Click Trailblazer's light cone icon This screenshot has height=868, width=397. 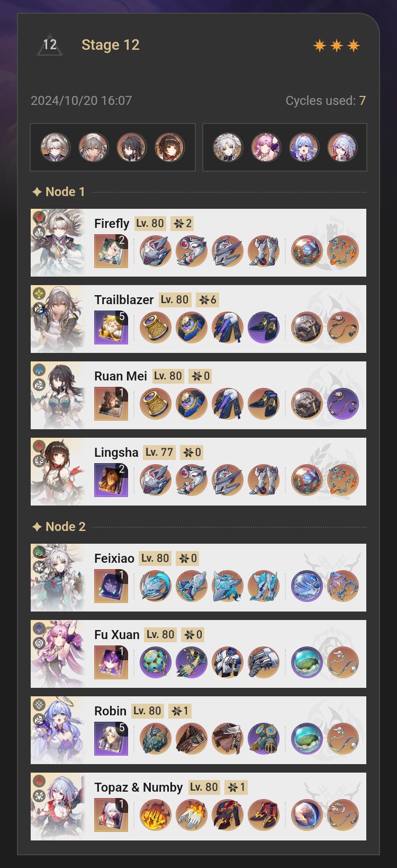tap(111, 327)
